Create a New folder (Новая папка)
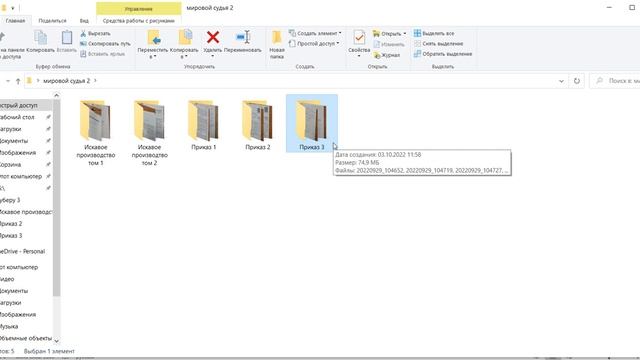Viewport: 640px width, 360px height. pyautogui.click(x=277, y=44)
